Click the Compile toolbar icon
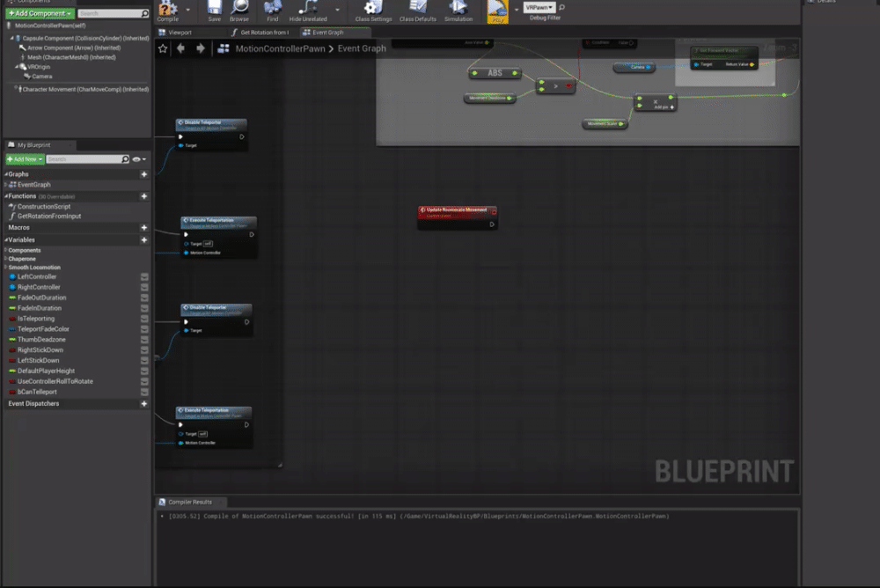Viewport: 880px width, 588px height. click(x=167, y=10)
